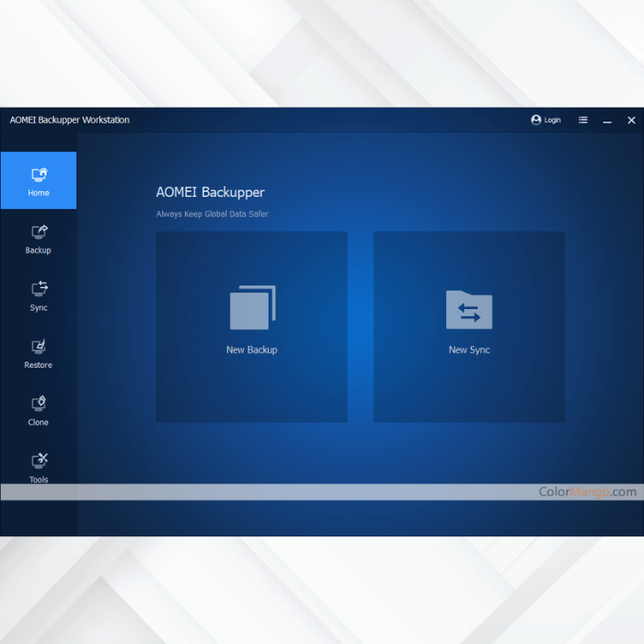644x644 pixels.
Task: Click 'Always Keep Global Data Safer' tagline
Action: [x=212, y=214]
